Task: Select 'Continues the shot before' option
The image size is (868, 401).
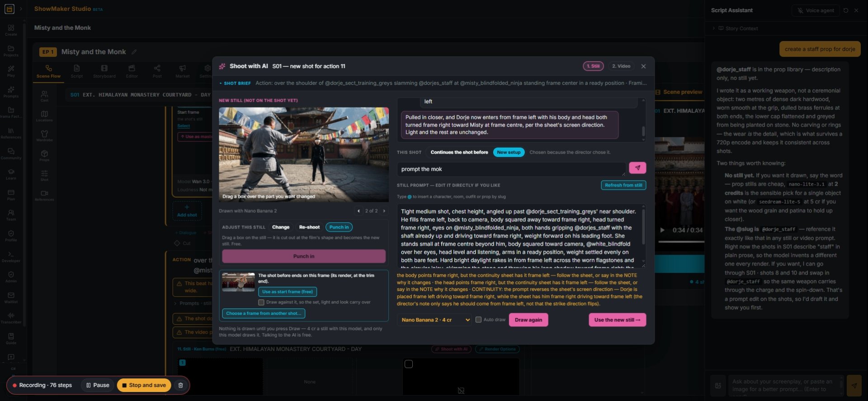Action: click(459, 153)
